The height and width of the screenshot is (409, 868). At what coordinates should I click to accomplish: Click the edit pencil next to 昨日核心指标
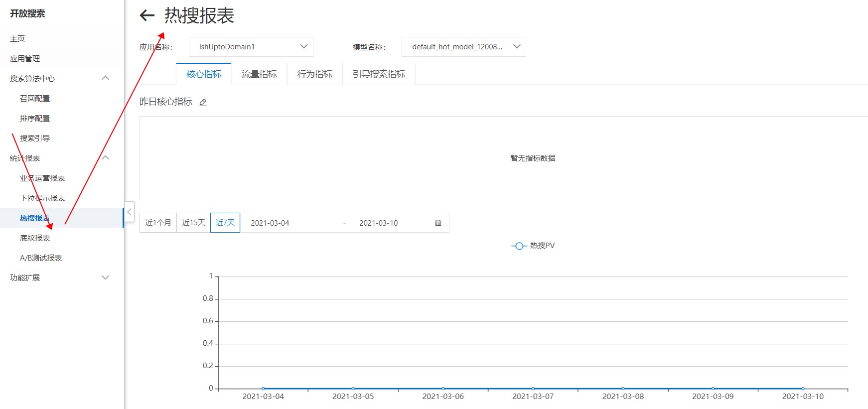(x=203, y=103)
